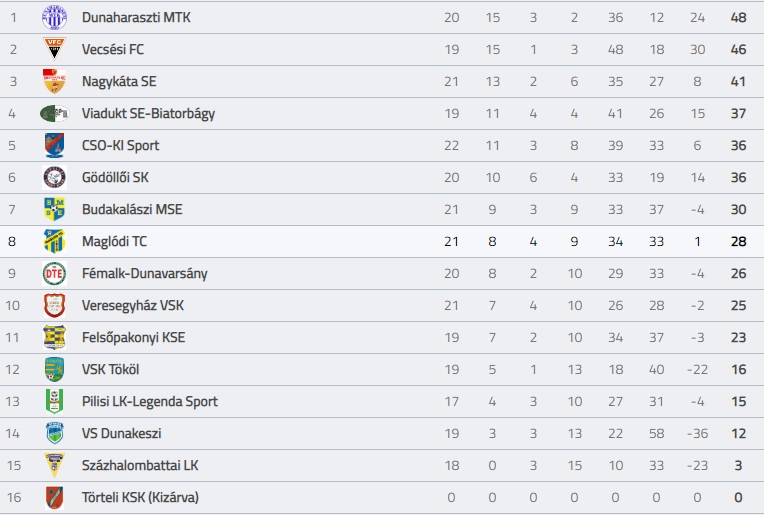Select the Maglódi TC club crest
The width and height of the screenshot is (764, 515).
point(54,241)
